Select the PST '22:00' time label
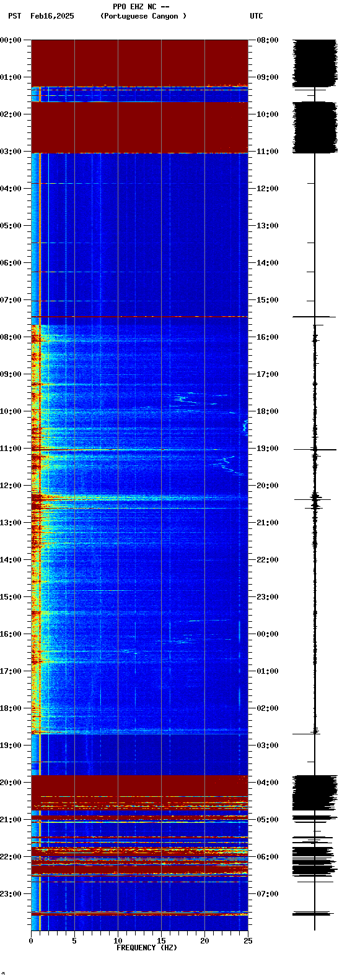 click(11, 857)
